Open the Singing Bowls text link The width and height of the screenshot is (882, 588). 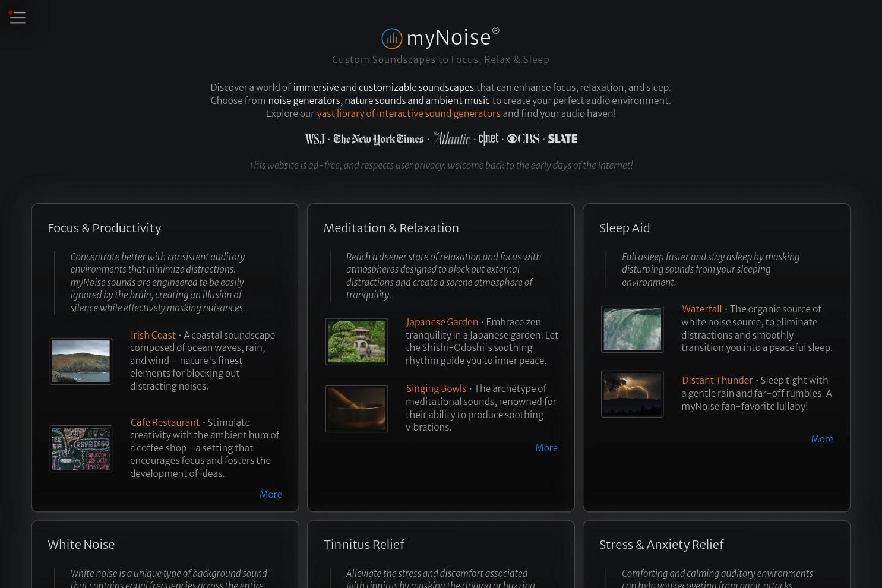436,388
